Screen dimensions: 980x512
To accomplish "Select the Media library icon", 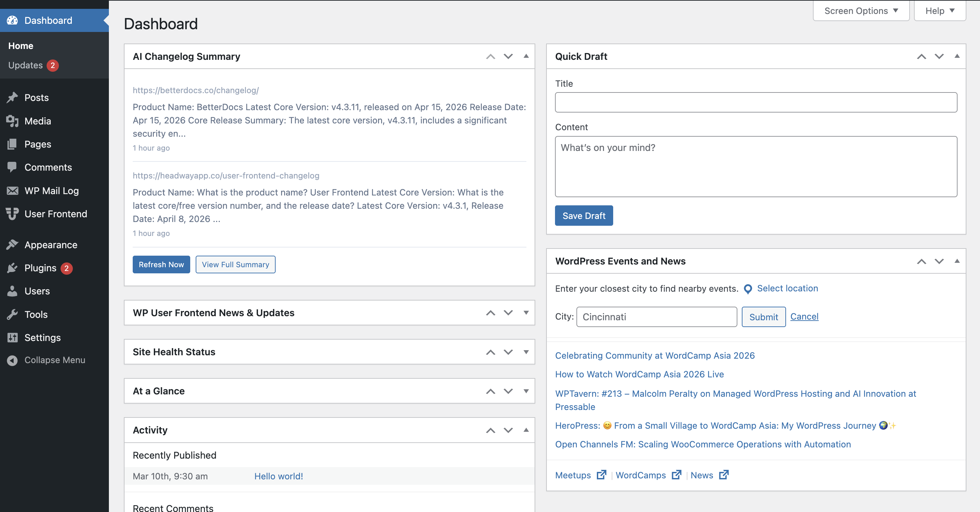I will pos(13,121).
